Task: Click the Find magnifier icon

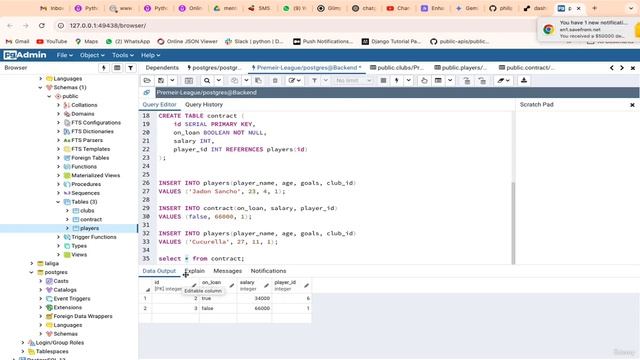Action: [207, 80]
